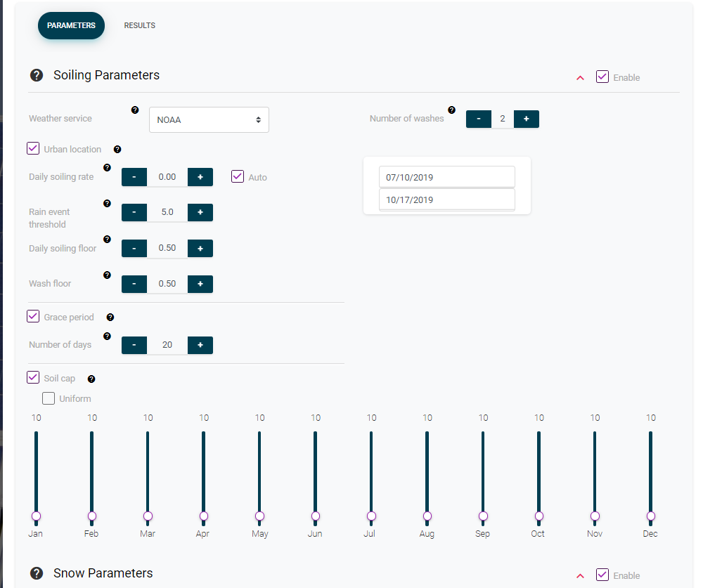Click help icon for Daily soiling rate
The image size is (703, 588).
[107, 168]
